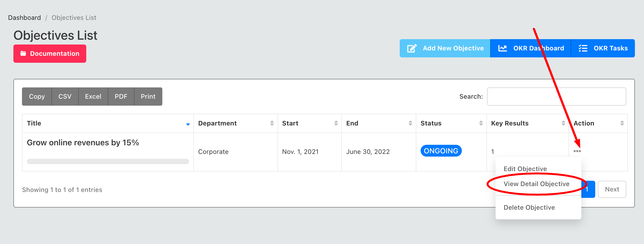
Task: Click the progress bar under the objective title
Action: (108, 161)
